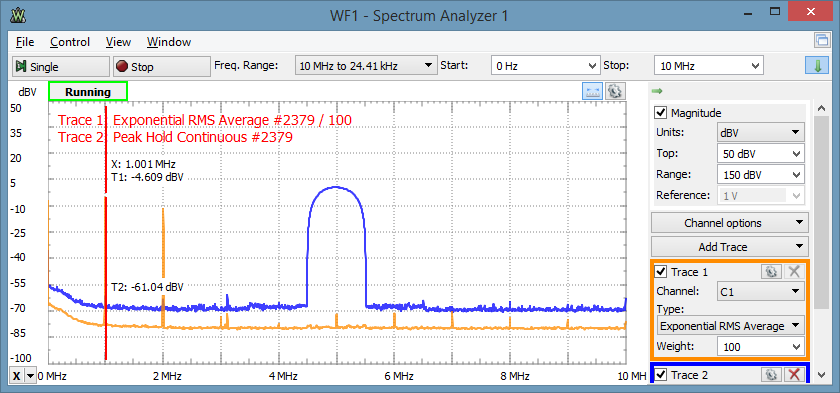Click the Stop button
This screenshot has width=840, height=393.
162,66
